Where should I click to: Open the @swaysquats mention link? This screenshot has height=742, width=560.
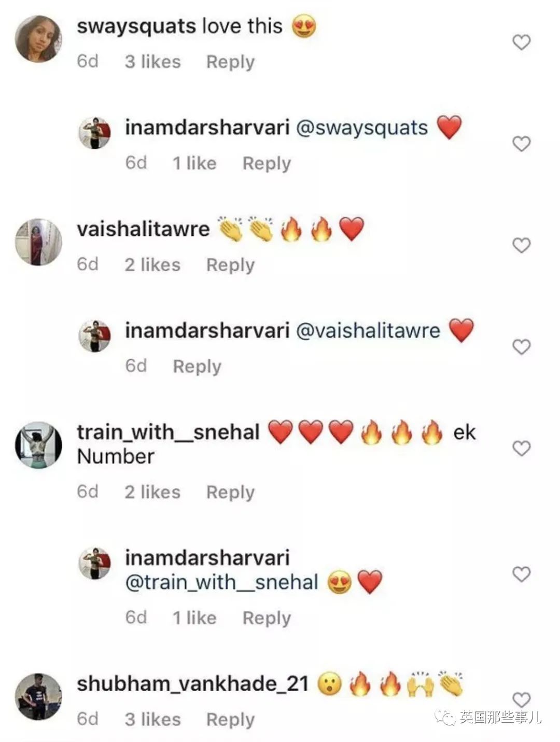point(361,128)
